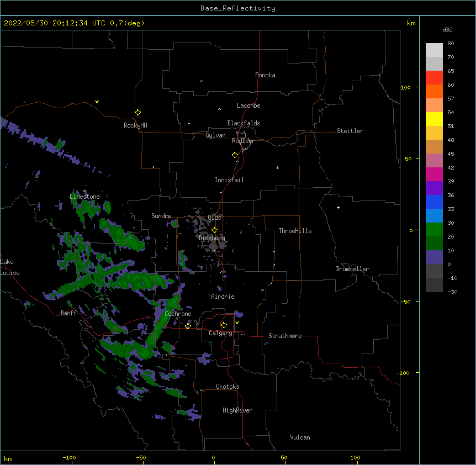Click the RockyMH label
The image size is (476, 465).
point(135,125)
